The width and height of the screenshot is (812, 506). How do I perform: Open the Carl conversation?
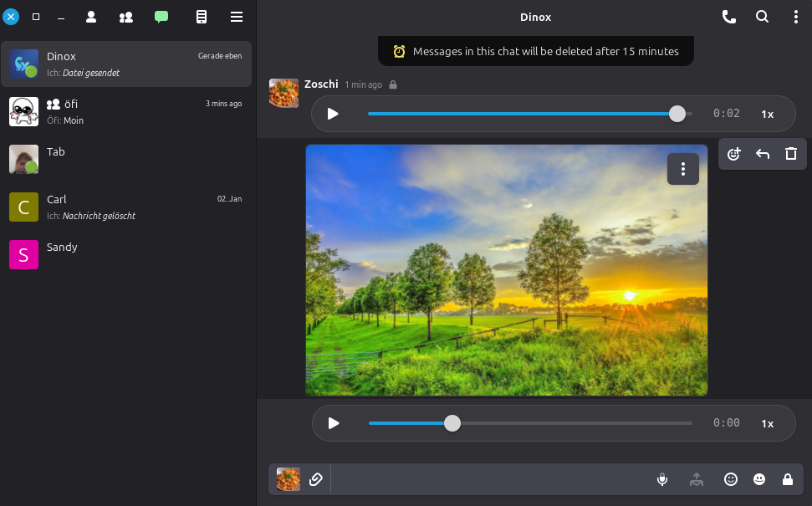coord(126,207)
